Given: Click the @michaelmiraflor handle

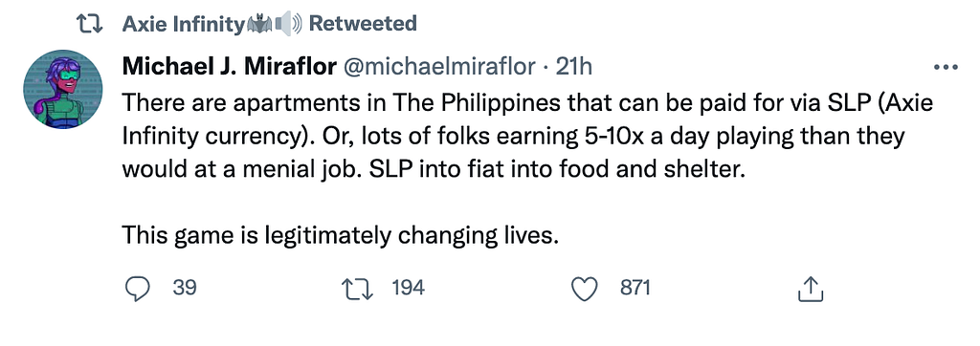Looking at the screenshot, I should point(436,67).
